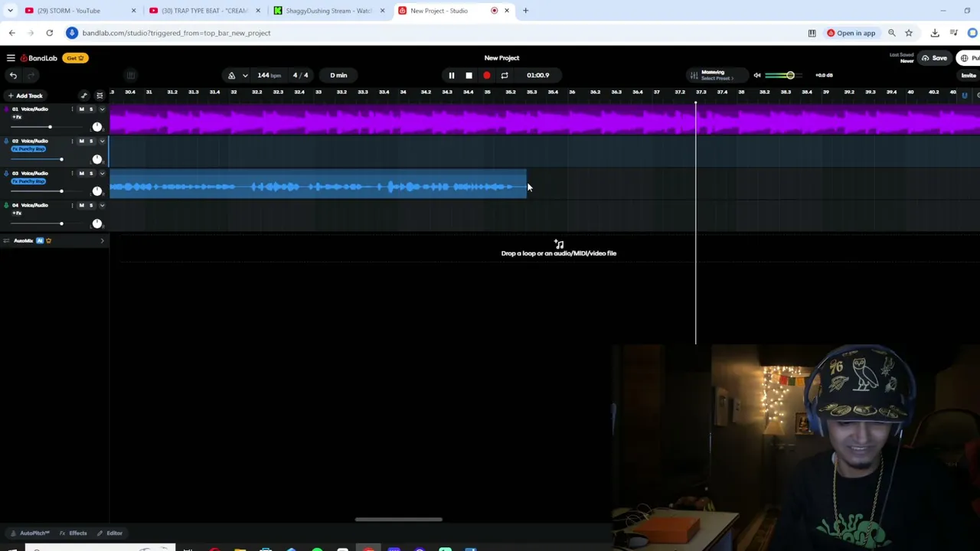Solo track 04 Voice/Audio

click(91, 206)
